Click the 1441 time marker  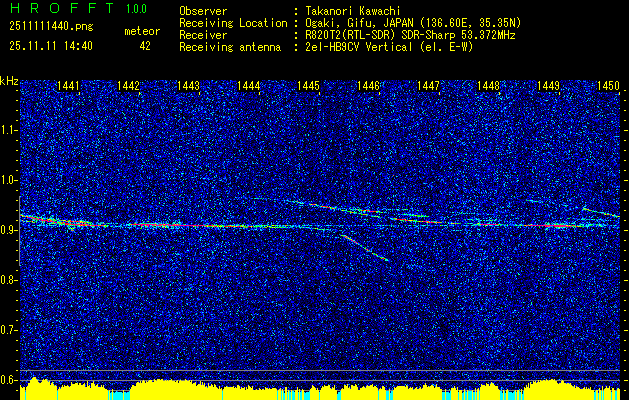[x=68, y=85]
